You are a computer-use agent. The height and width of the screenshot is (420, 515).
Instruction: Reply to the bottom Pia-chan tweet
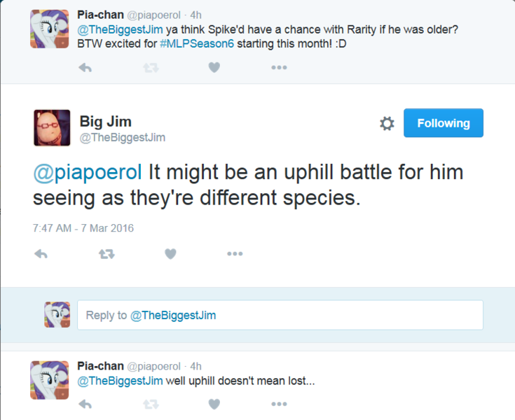coord(84,404)
